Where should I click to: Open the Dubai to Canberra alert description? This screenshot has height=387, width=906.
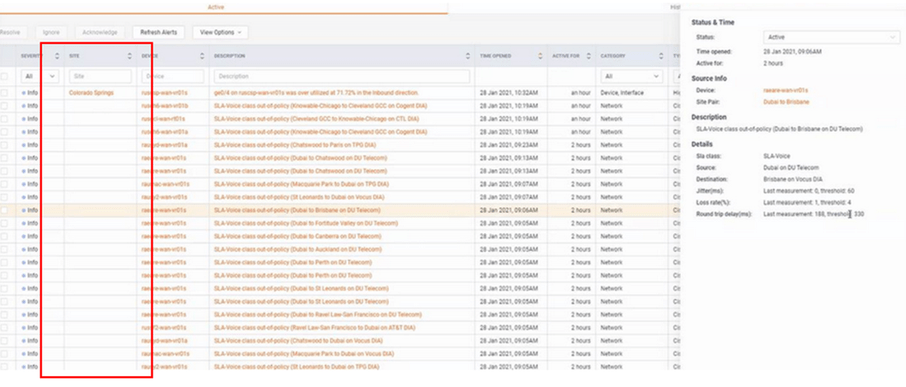tap(298, 236)
